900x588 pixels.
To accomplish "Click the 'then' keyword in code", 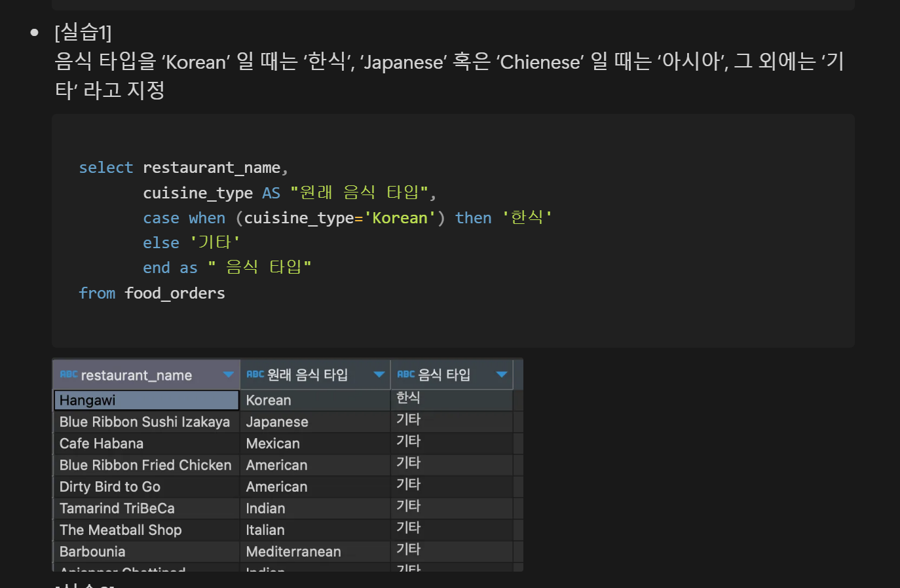I will coord(474,217).
